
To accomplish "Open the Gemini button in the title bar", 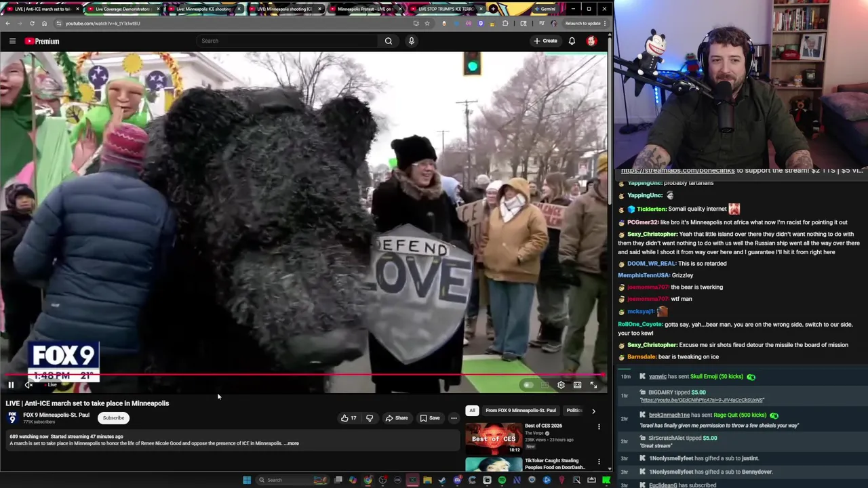I will (x=545, y=9).
